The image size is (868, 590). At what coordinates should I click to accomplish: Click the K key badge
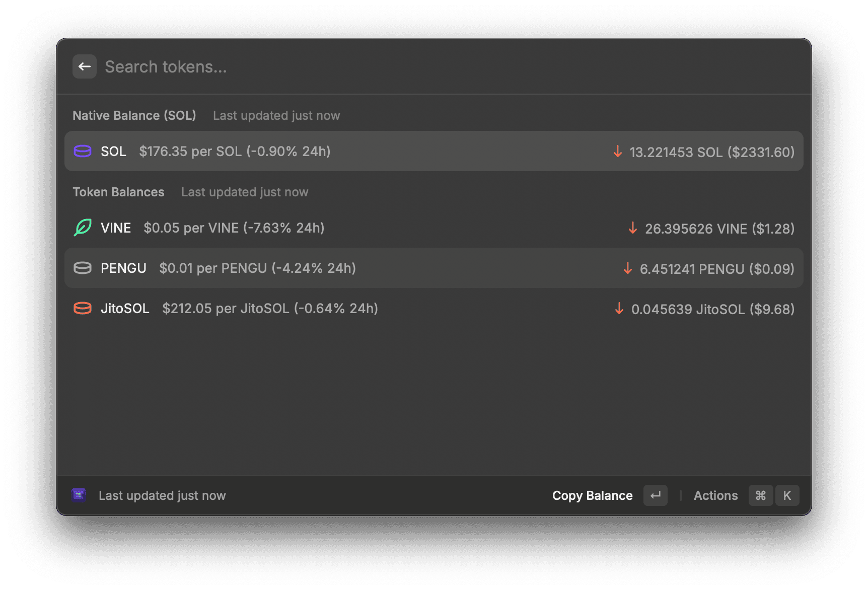(787, 496)
